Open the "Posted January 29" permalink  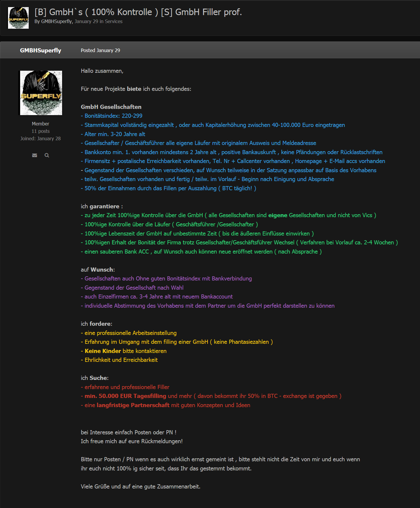100,50
